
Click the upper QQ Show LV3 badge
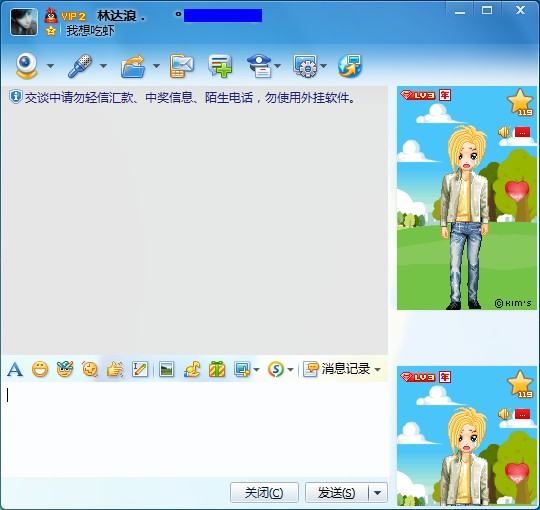click(x=418, y=95)
